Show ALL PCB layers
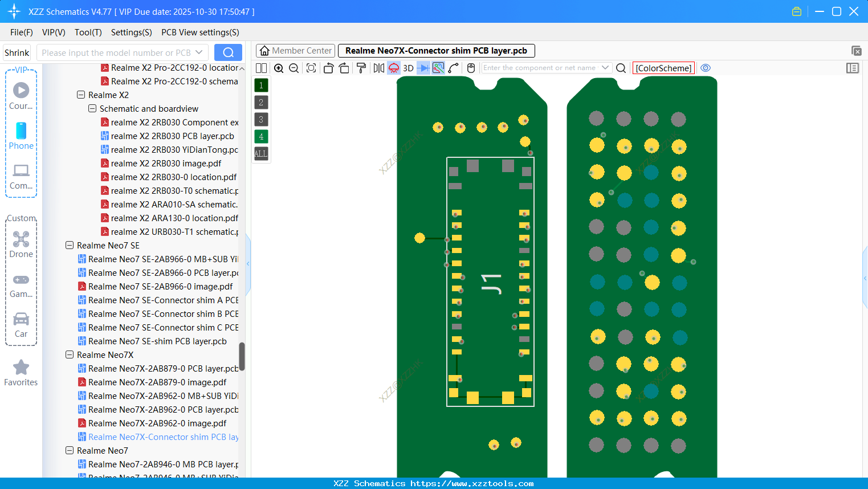 (261, 154)
